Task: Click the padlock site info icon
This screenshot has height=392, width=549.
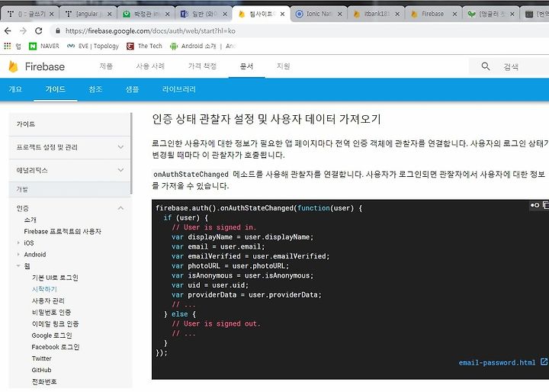Action: coord(58,31)
